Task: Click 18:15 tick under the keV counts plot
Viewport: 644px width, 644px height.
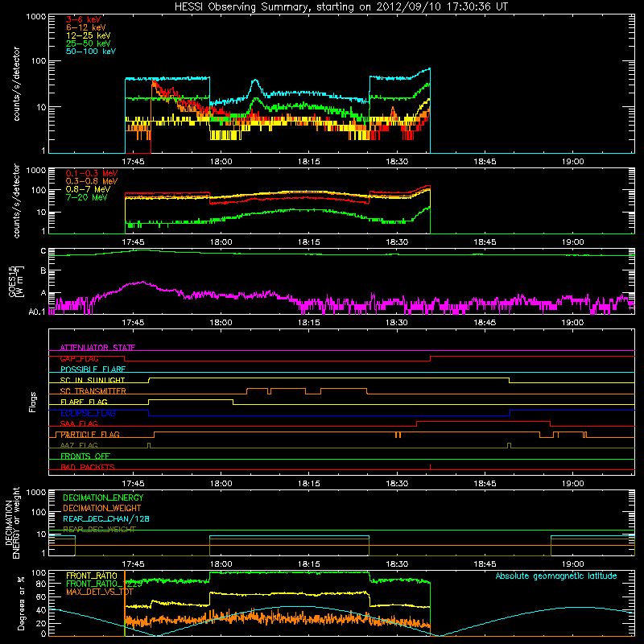Action: (x=309, y=162)
